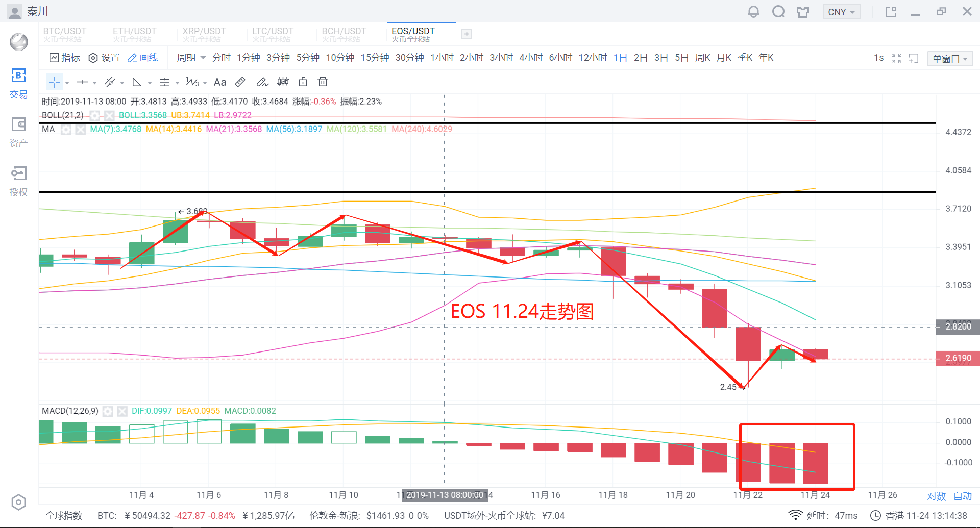Image resolution: width=980 pixels, height=528 pixels.
Task: Open the 资产 assets sidebar section
Action: [18, 132]
